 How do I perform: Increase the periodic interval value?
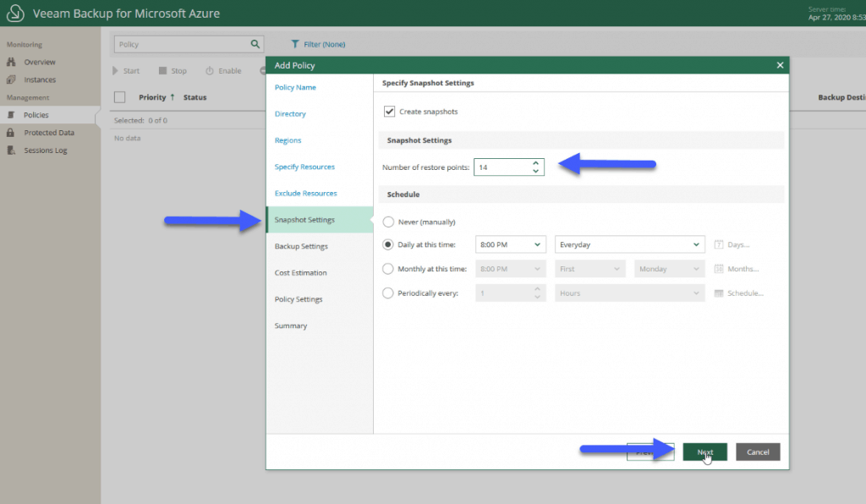537,288
